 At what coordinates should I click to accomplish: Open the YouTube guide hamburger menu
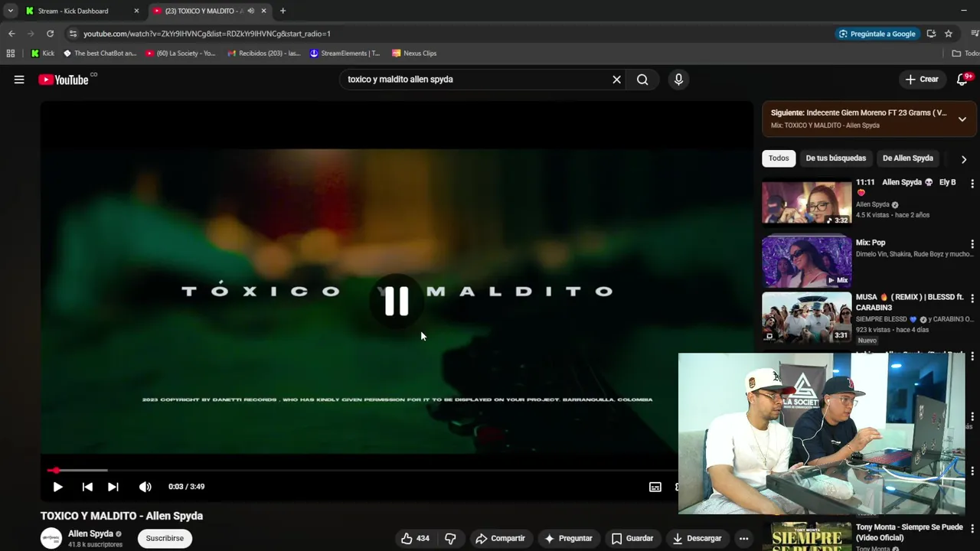coord(19,80)
